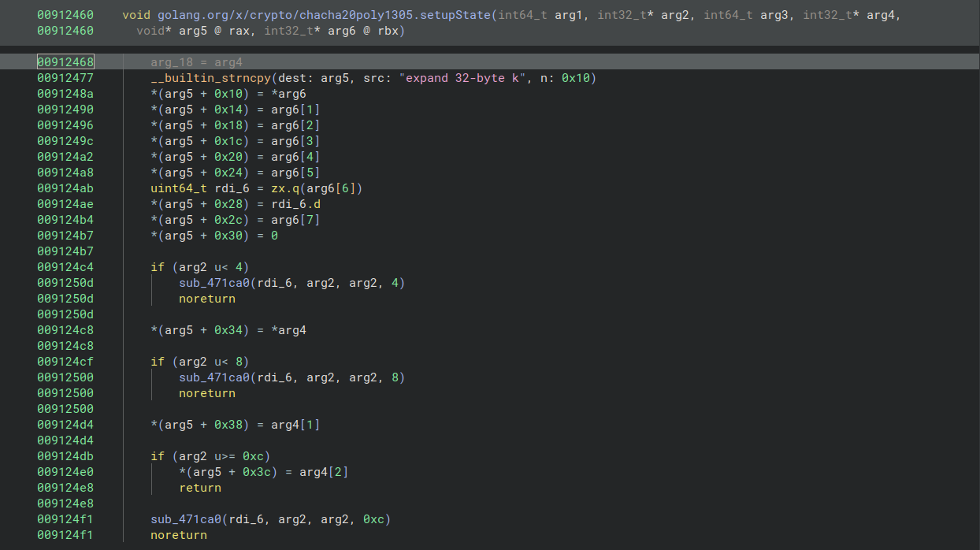Click the highlighted address 00912468

[65, 62]
